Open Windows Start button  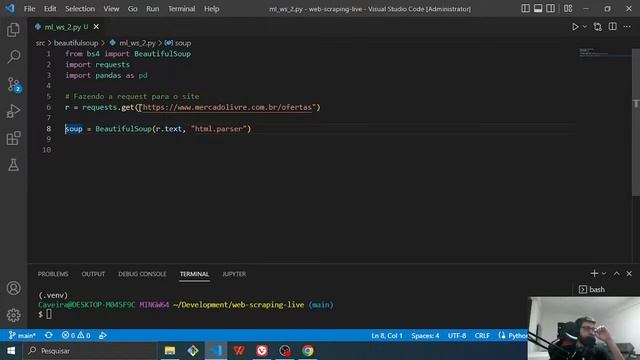(11, 351)
